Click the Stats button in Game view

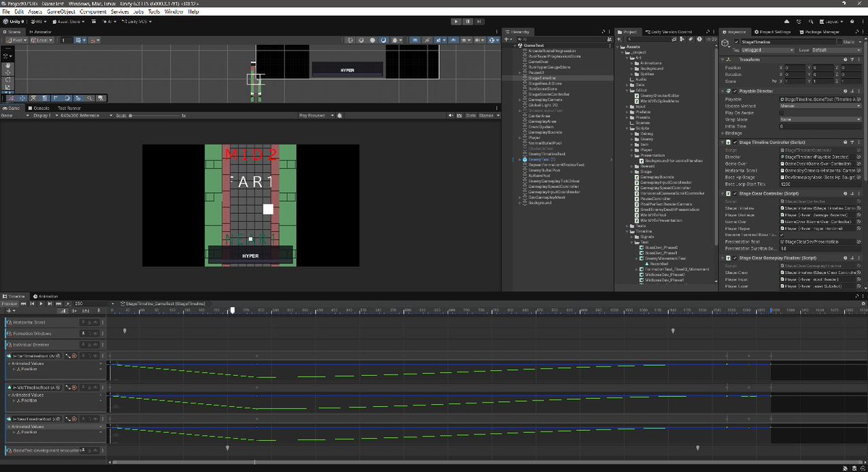click(x=470, y=116)
